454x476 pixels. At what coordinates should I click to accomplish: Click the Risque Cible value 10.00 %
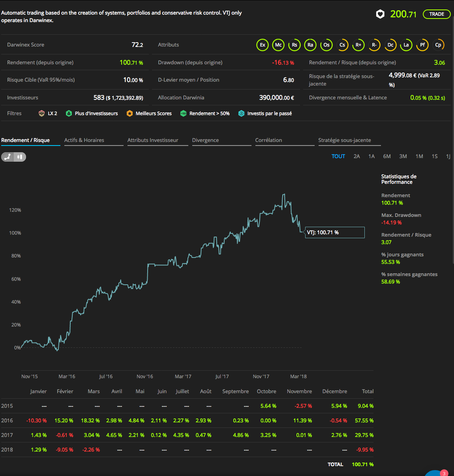click(133, 80)
